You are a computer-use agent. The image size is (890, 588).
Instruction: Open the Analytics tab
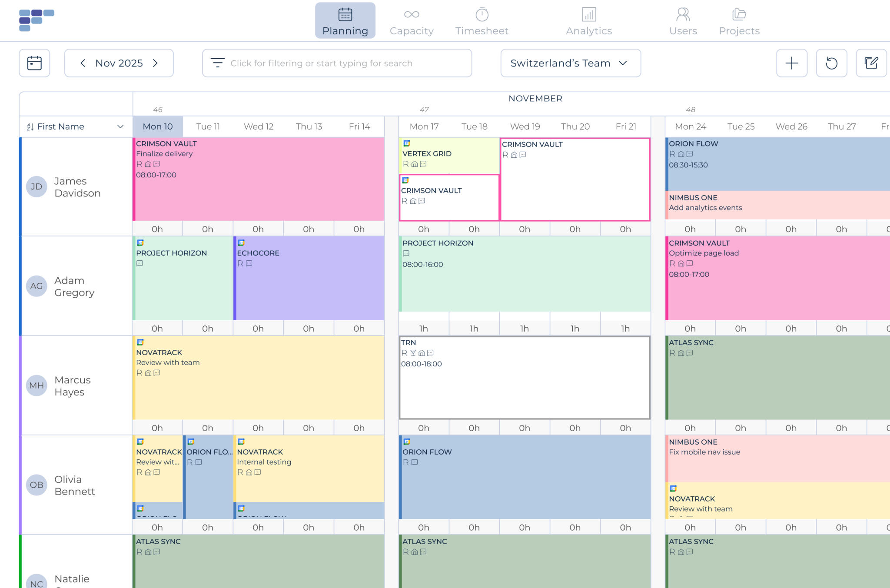[x=588, y=21]
